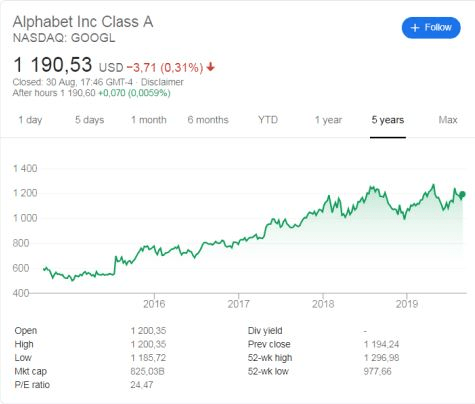
Task: Click the 2016 axis label
Action: tap(154, 304)
